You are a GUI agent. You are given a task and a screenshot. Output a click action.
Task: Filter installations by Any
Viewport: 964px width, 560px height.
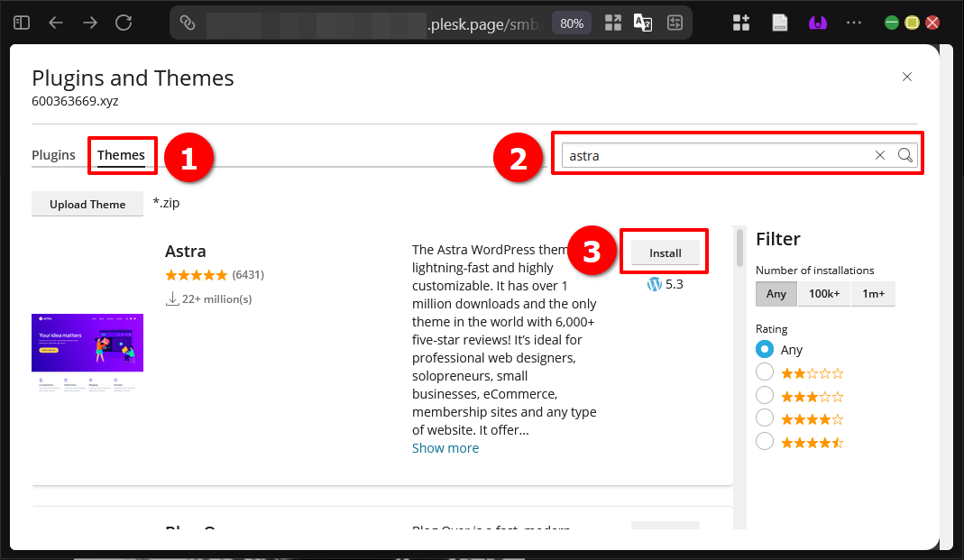point(776,294)
